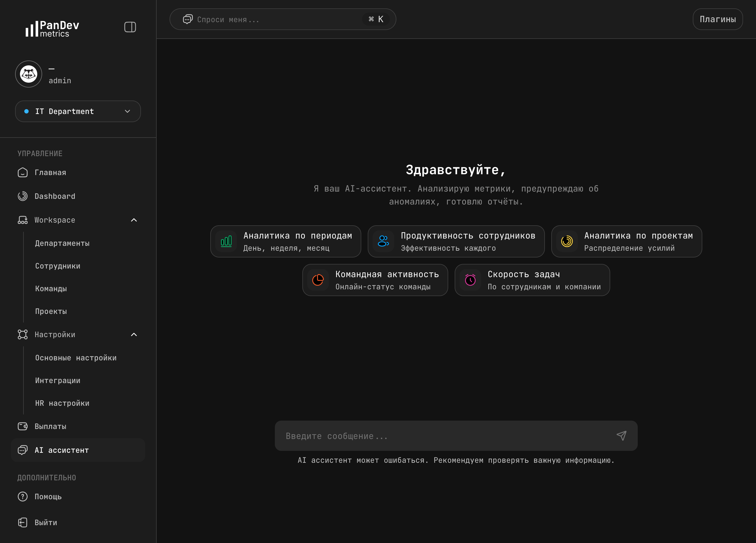This screenshot has height=543, width=756.
Task: Click the pink alarm clock icon on Скорость задач
Action: click(470, 280)
